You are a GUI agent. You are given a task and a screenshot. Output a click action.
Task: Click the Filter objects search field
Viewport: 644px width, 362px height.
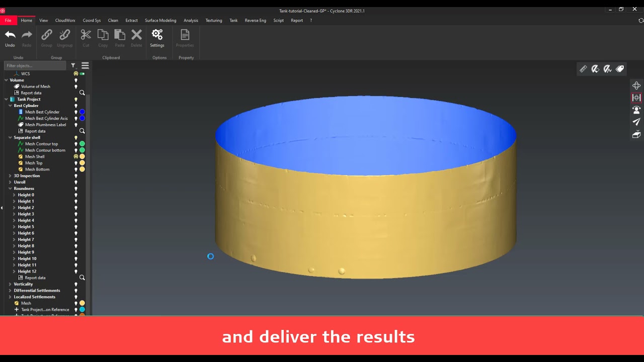click(35, 65)
